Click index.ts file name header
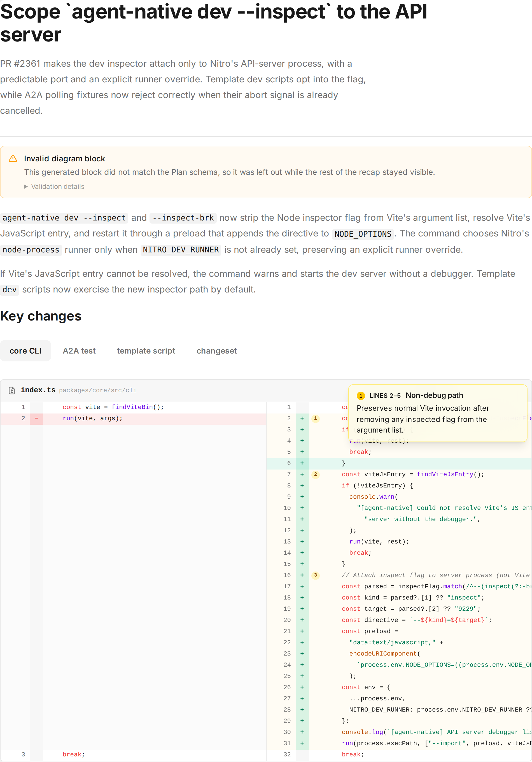Viewport: 532px width, 762px height. pos(38,390)
